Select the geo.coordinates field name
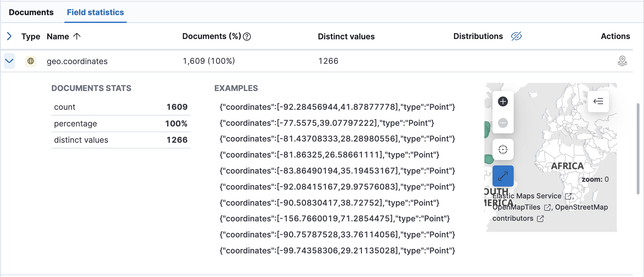644x277 pixels. pyautogui.click(x=77, y=61)
